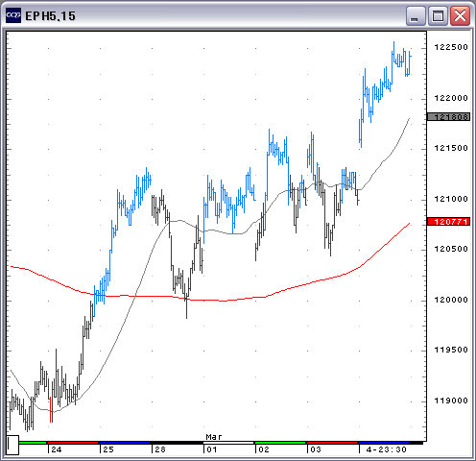Click the 28 date label on time axis
Viewport: 476px width, 461px height.
click(160, 449)
